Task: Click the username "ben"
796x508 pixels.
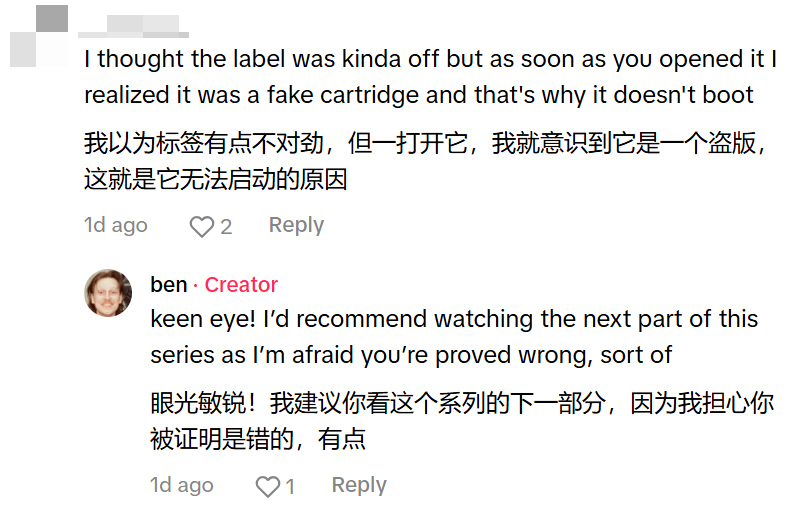Action: coord(169,285)
